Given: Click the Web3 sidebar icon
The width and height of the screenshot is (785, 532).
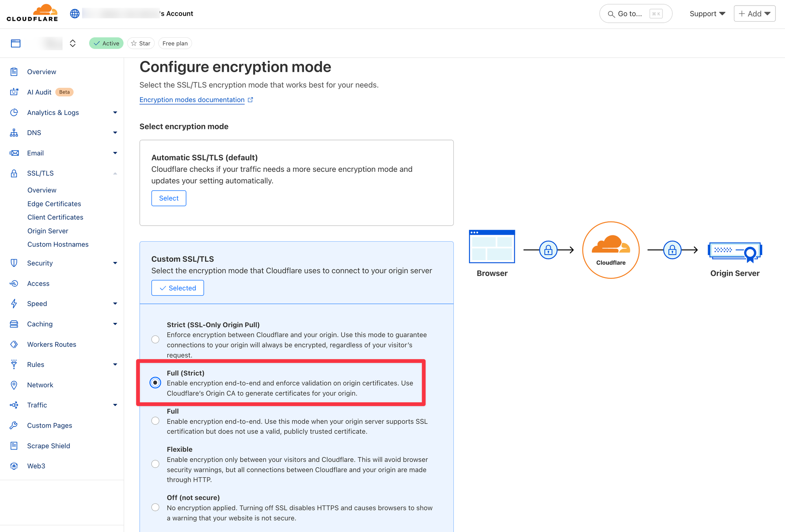Looking at the screenshot, I should [x=14, y=466].
